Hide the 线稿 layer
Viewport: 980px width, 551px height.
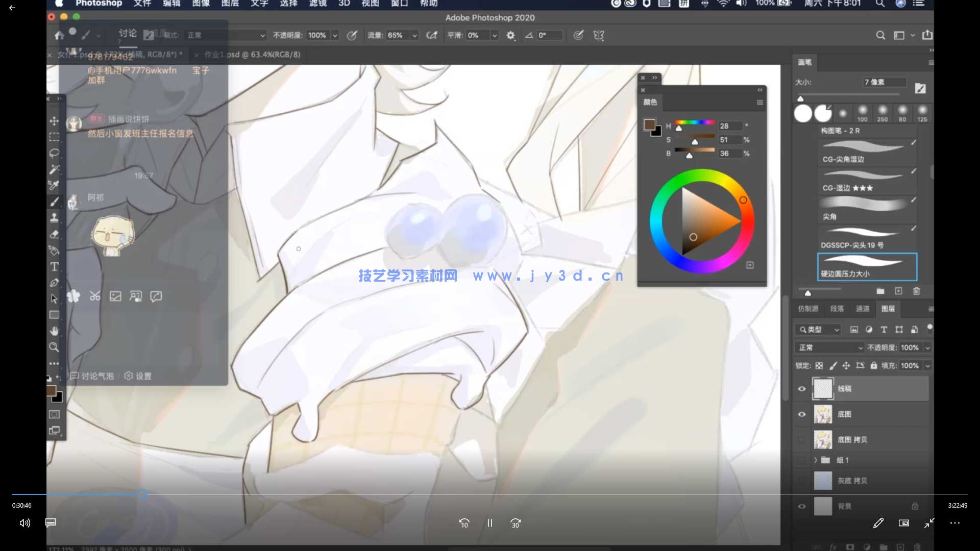coord(801,388)
